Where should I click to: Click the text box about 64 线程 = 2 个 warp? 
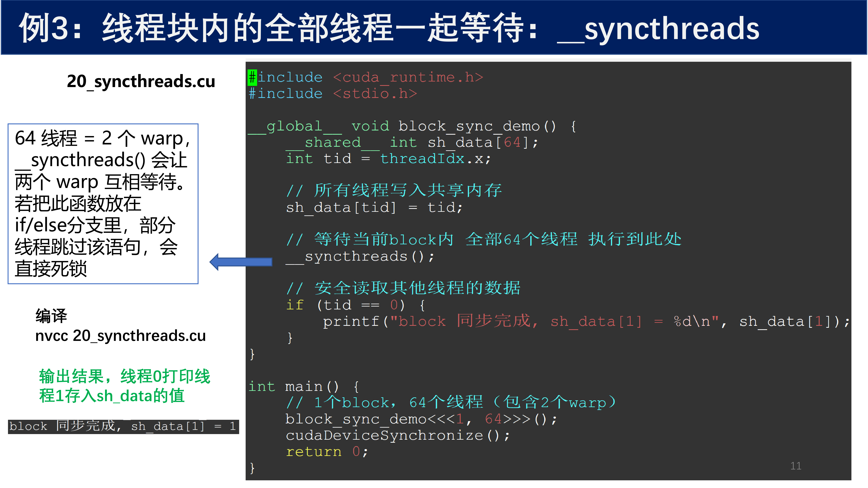click(103, 204)
